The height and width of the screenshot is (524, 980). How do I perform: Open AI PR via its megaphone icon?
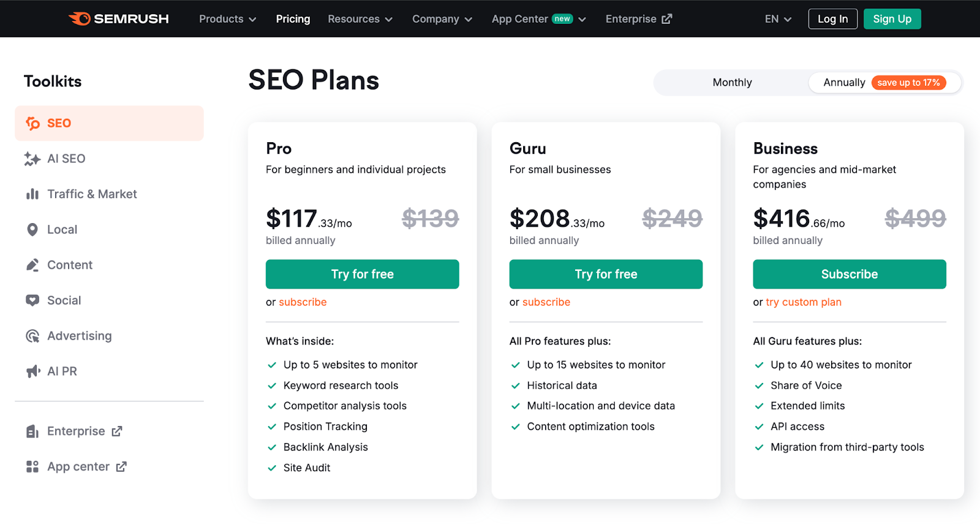32,371
